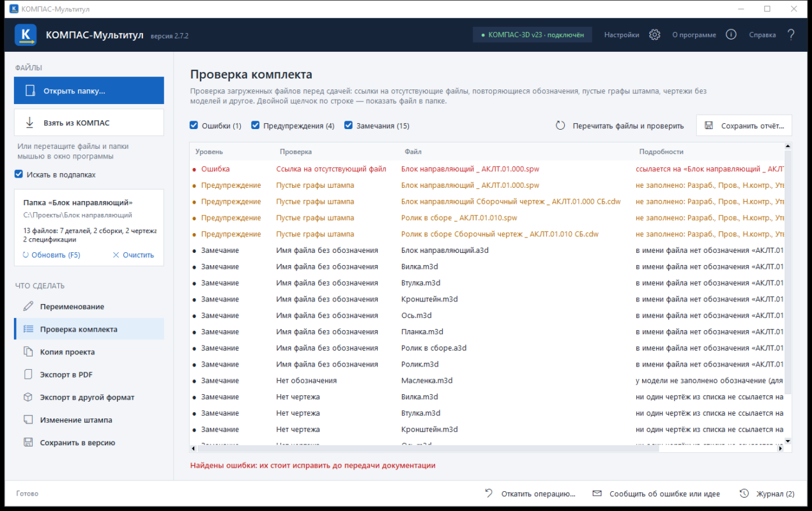Sort by the Файл column header

pos(413,152)
